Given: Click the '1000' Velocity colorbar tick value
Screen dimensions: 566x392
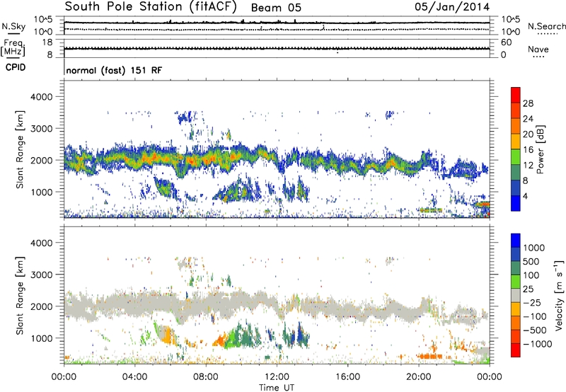Looking at the screenshot, I should point(533,248).
